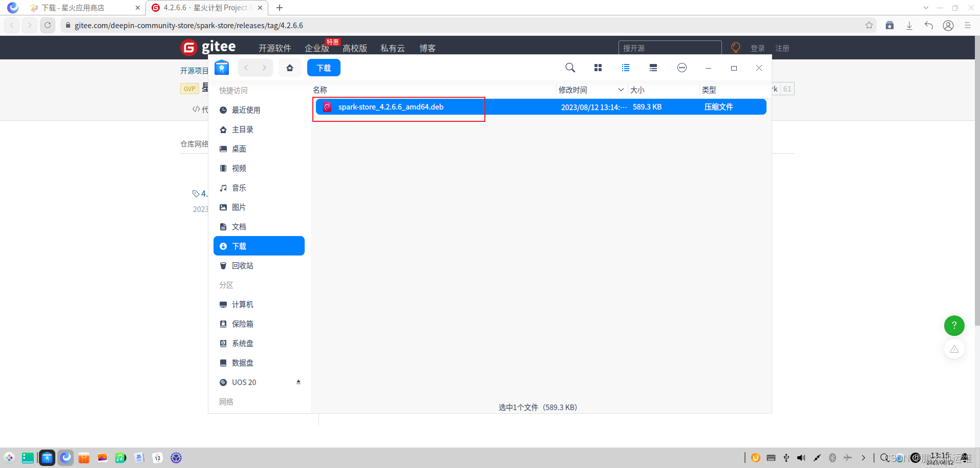This screenshot has width=980, height=468.
Task: Click the 下载 breadcrumb button
Action: coord(324,68)
